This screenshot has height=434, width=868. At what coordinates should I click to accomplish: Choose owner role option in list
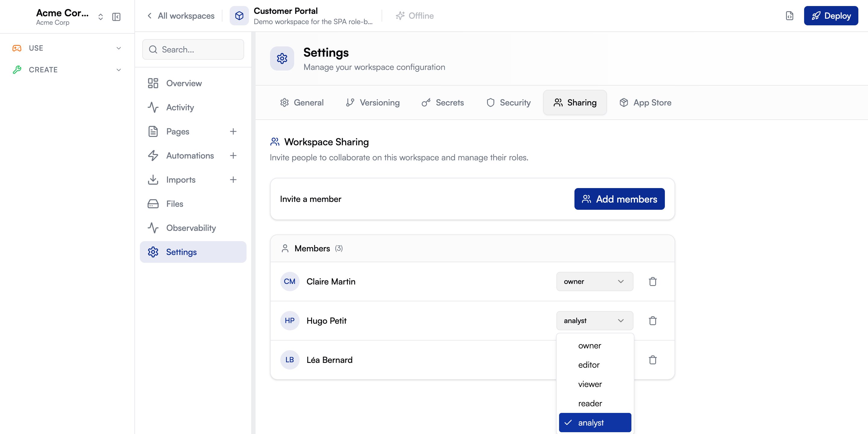595,346
